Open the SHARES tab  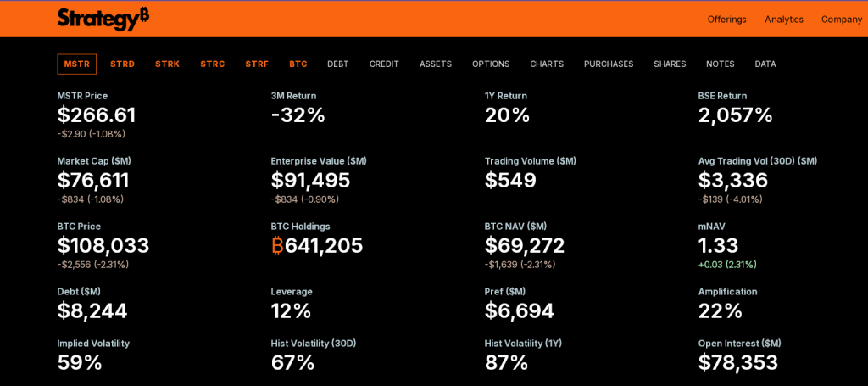coord(670,64)
